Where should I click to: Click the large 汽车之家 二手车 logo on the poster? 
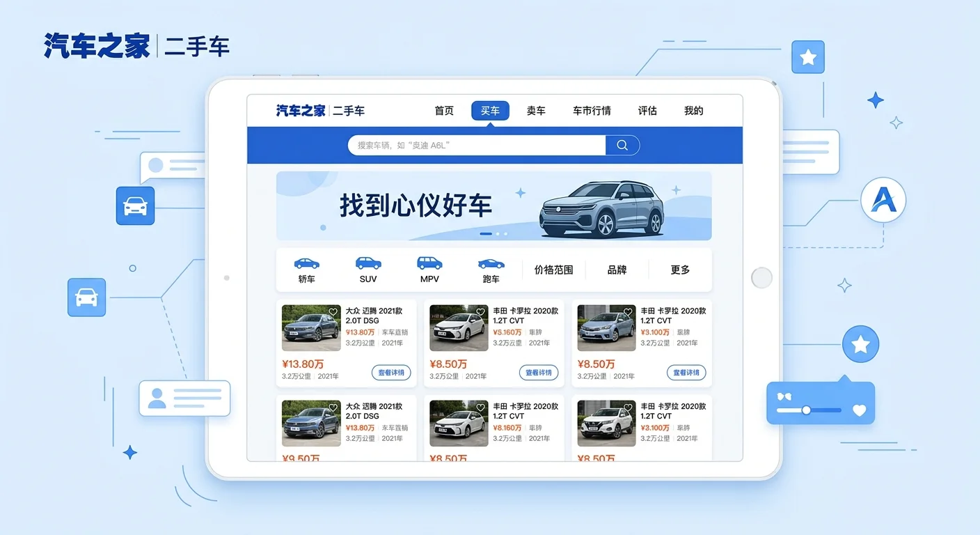pos(136,47)
